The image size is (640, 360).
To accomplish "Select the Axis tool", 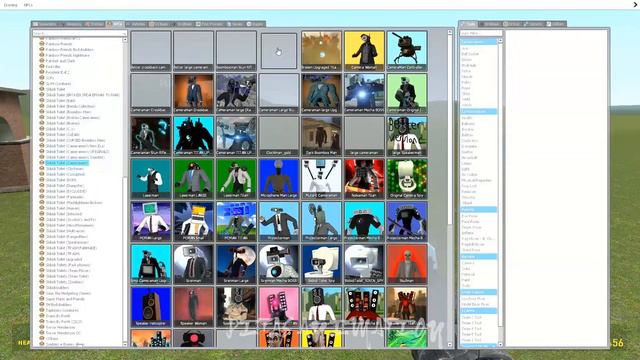I will pyautogui.click(x=465, y=48).
